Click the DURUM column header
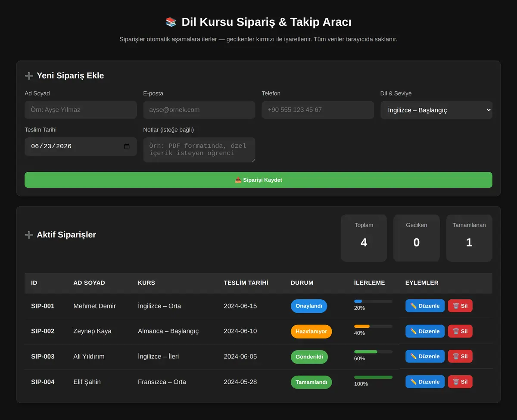 click(x=302, y=283)
